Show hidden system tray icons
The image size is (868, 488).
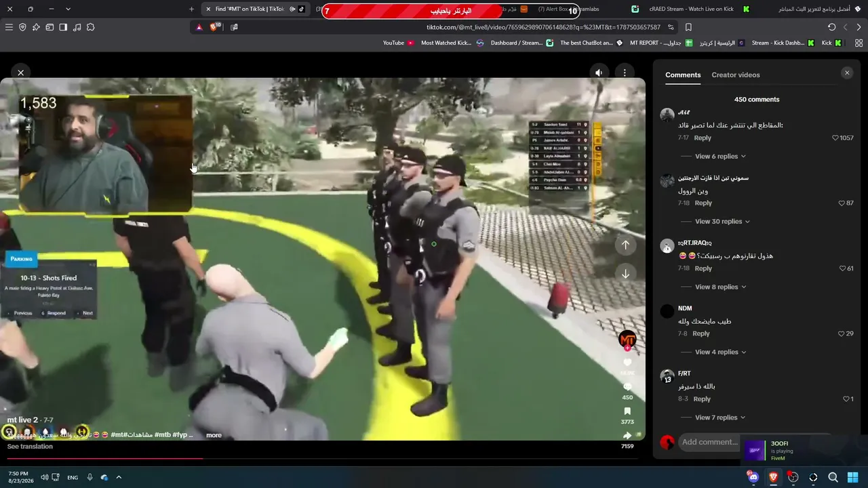[x=119, y=477]
